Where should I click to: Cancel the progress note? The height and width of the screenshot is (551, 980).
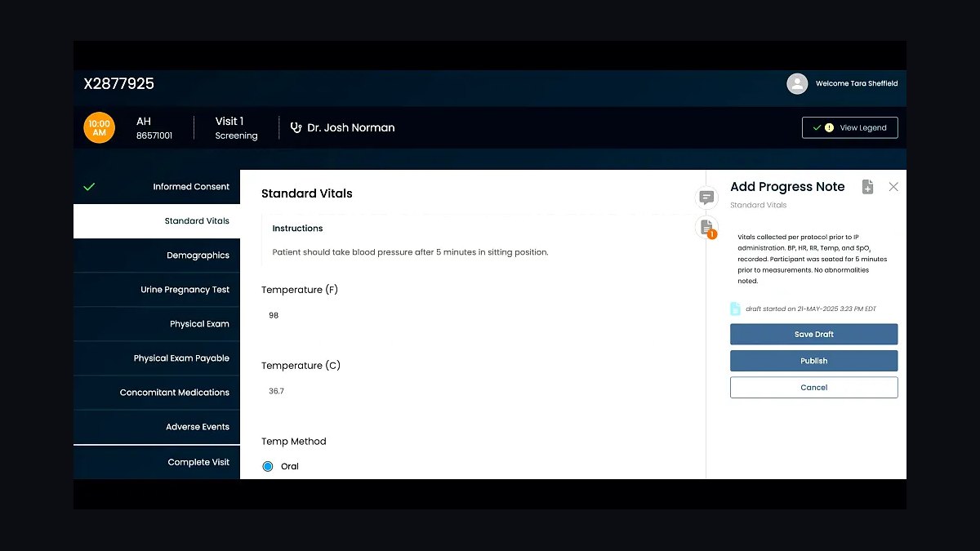813,388
